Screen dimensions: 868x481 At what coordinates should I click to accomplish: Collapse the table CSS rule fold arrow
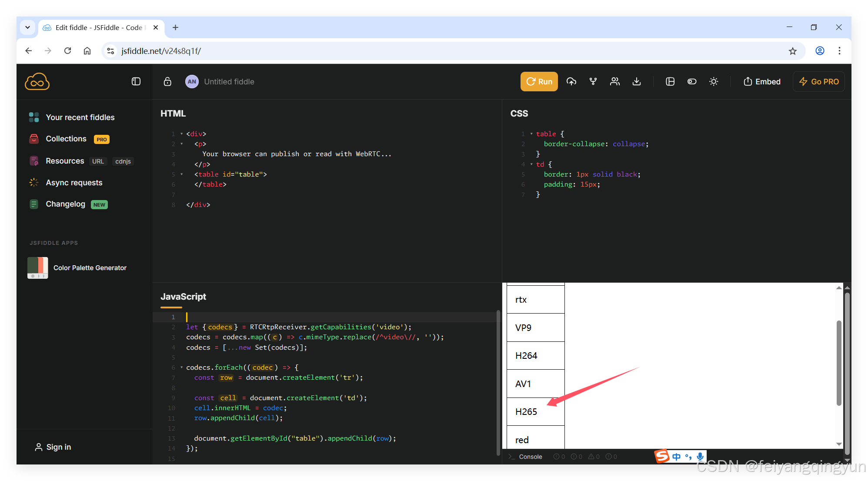[531, 134]
